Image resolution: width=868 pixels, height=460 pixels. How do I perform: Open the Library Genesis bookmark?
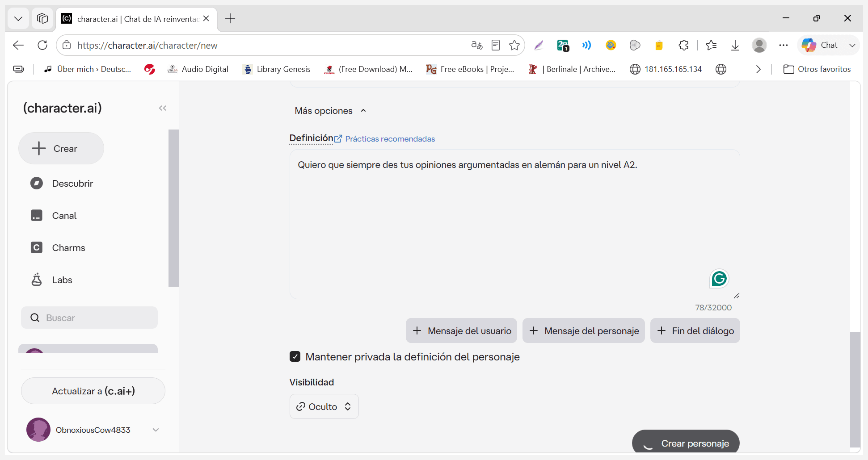tap(276, 69)
